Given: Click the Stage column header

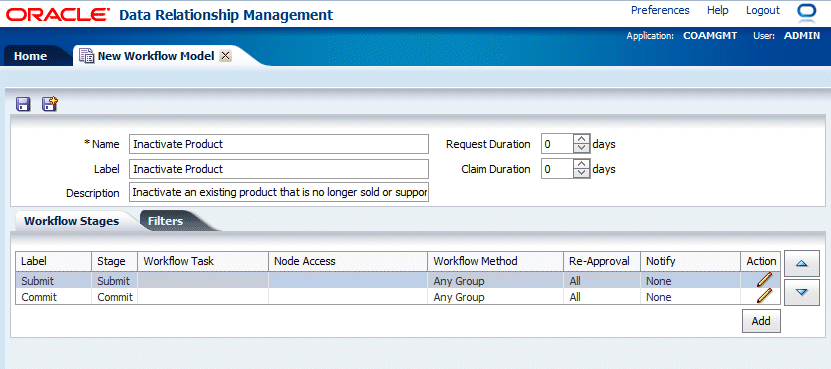Looking at the screenshot, I should 114,261.
